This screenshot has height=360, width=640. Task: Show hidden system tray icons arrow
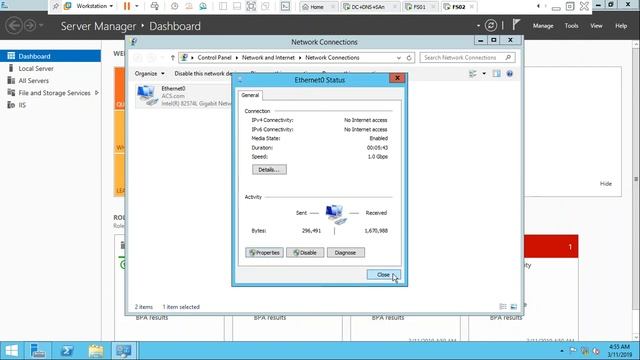coord(562,351)
